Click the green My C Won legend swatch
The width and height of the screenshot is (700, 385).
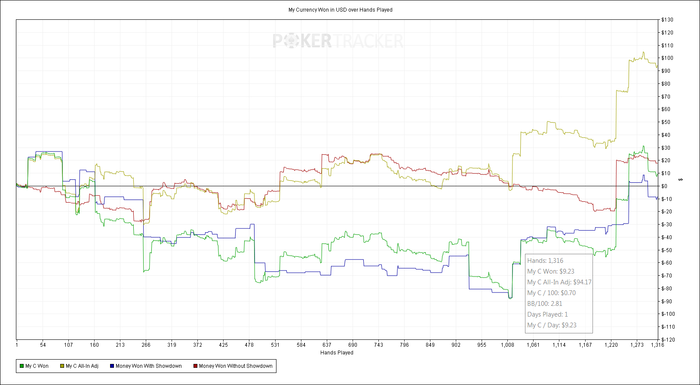point(22,366)
